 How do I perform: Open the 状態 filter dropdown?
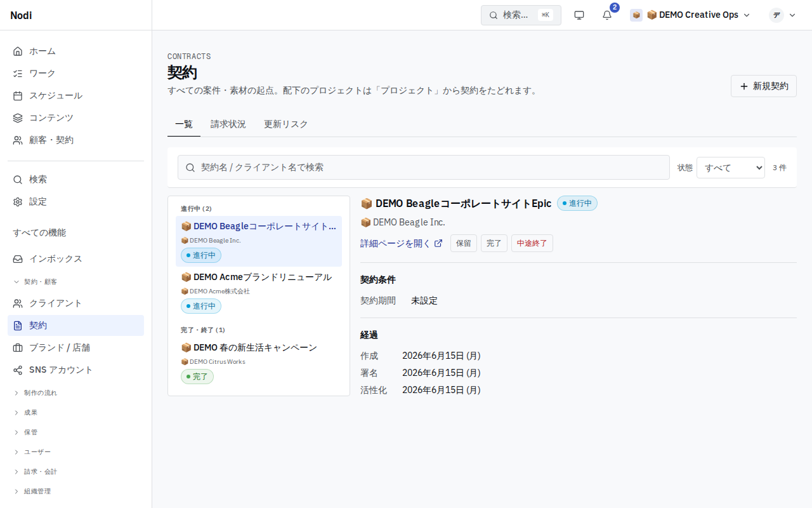731,168
